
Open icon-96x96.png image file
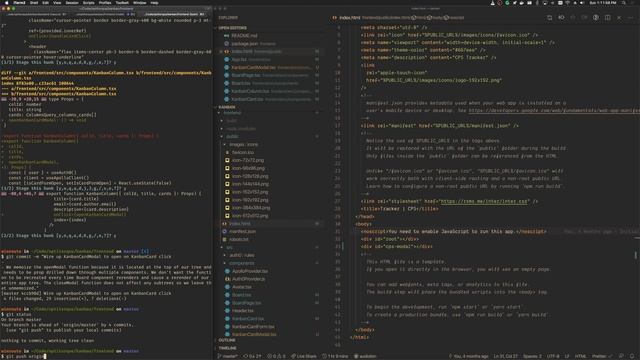click(248, 168)
